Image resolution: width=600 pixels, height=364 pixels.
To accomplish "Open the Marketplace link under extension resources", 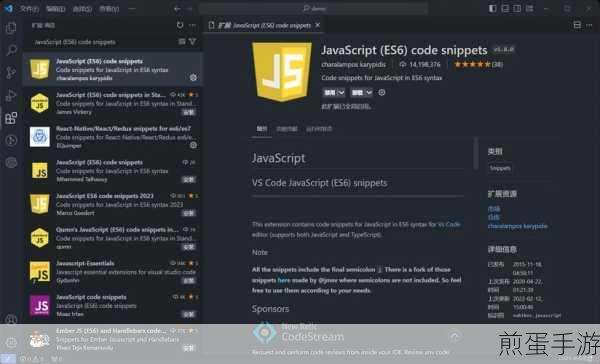I will [x=494, y=209].
